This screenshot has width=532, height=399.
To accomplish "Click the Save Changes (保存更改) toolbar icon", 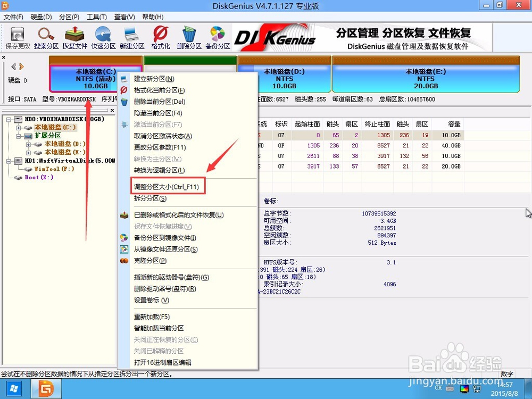I will click(x=18, y=38).
